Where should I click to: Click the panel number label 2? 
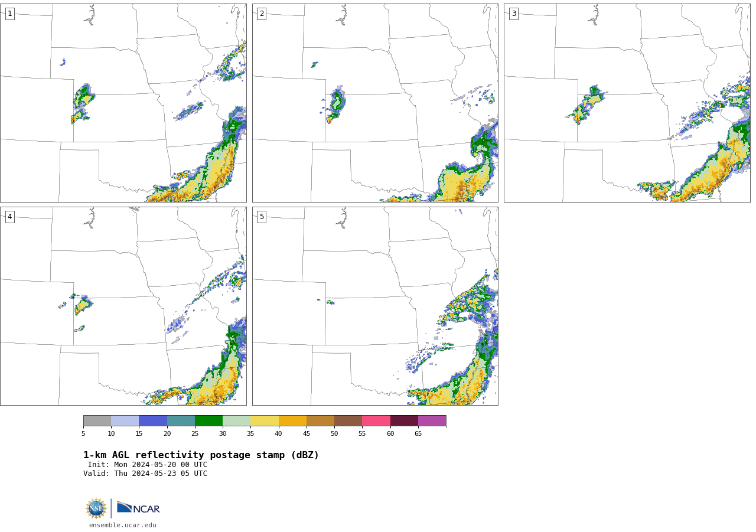tap(262, 14)
